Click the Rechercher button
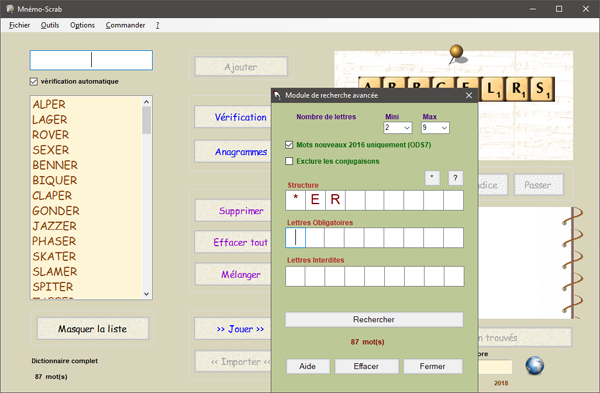 374,320
